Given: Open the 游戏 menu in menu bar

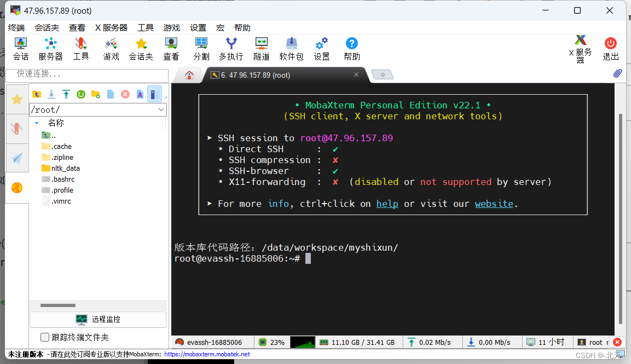Looking at the screenshot, I should [x=172, y=27].
